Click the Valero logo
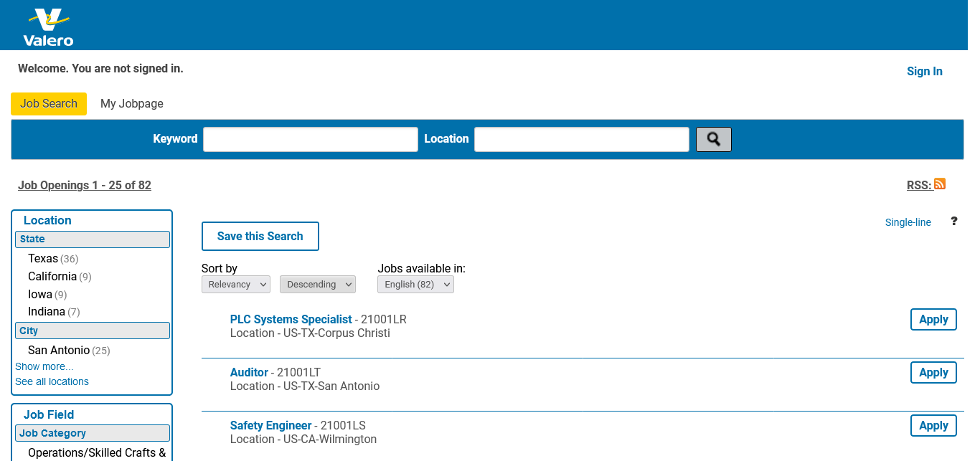The width and height of the screenshot is (980, 461). coord(48,27)
